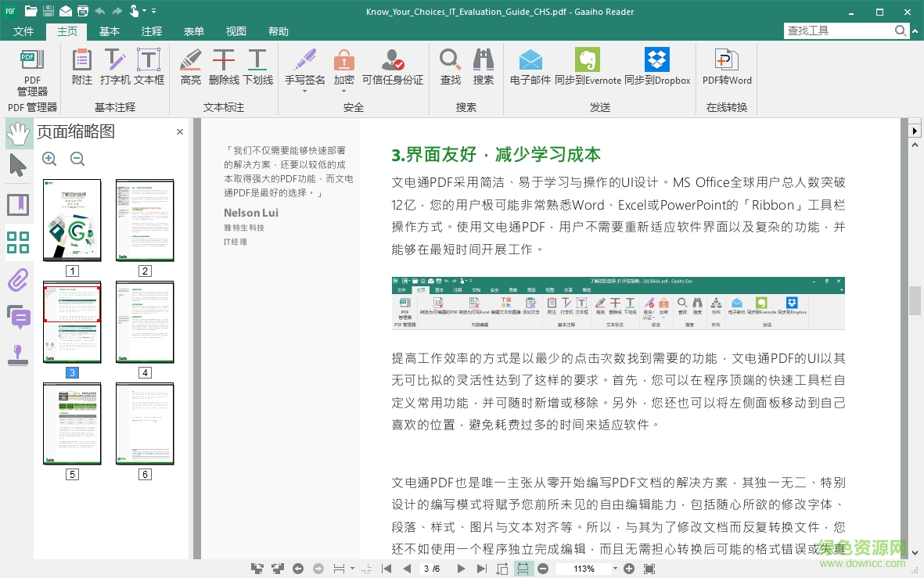924x578 pixels.
Task: Click the 同步到Dropbox sync icon
Action: click(x=656, y=66)
